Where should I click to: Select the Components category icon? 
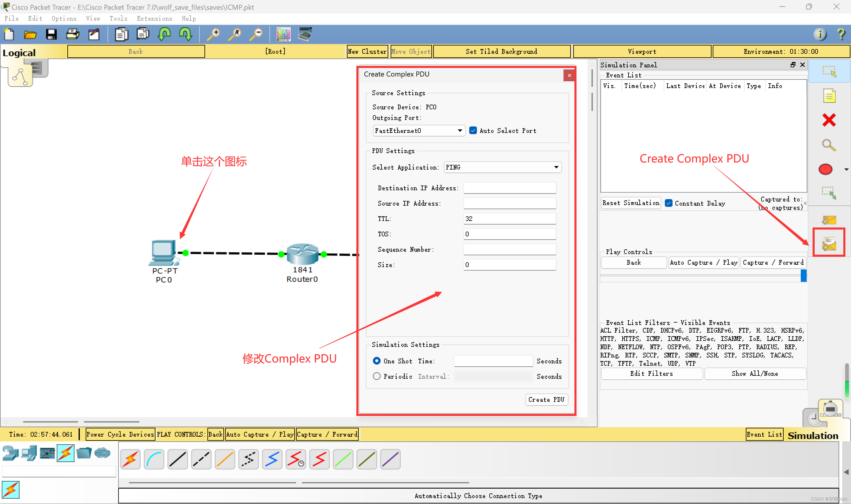[x=47, y=453]
